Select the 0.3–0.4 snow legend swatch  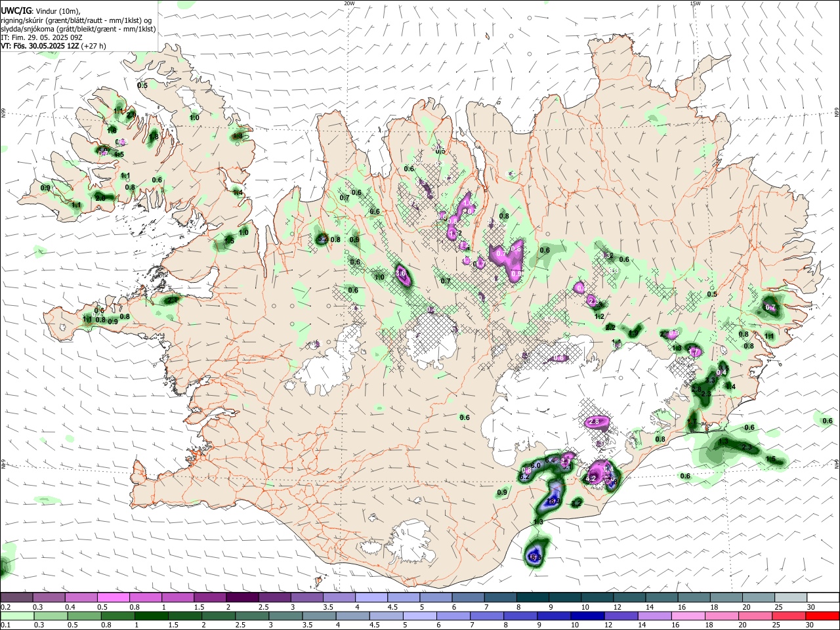click(x=49, y=598)
